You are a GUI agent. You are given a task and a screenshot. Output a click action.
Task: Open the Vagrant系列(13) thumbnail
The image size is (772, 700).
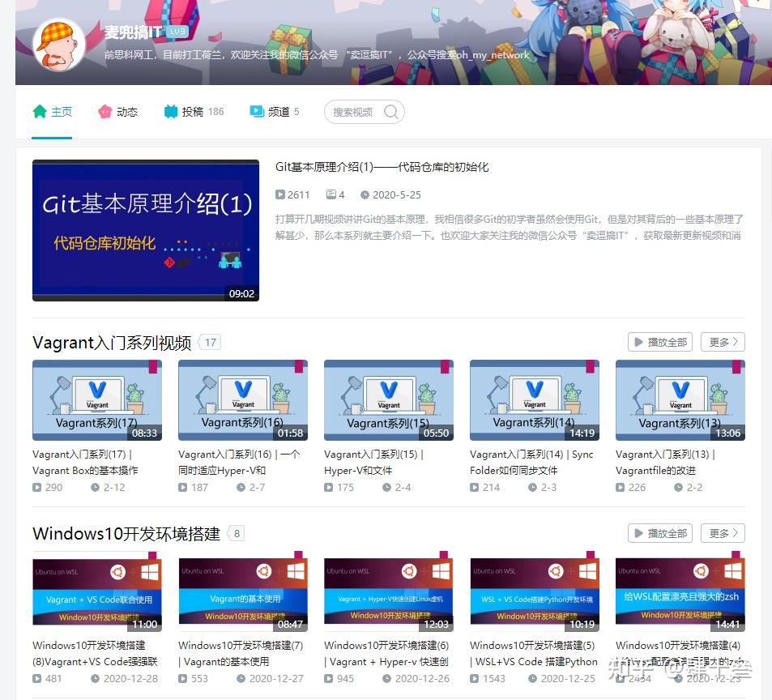click(x=680, y=400)
